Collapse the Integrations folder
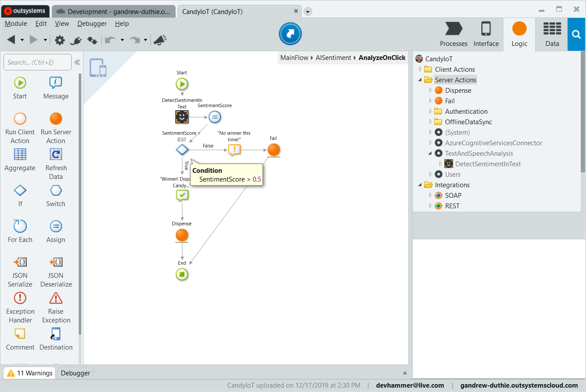Screen dimensions: 586x392 (421, 185)
